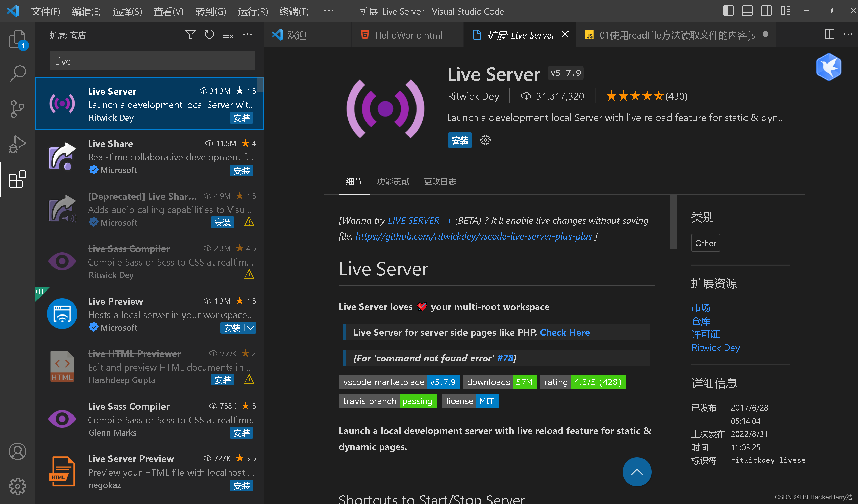Clear extensions search results icon
This screenshot has height=504, width=858.
pyautogui.click(x=228, y=34)
